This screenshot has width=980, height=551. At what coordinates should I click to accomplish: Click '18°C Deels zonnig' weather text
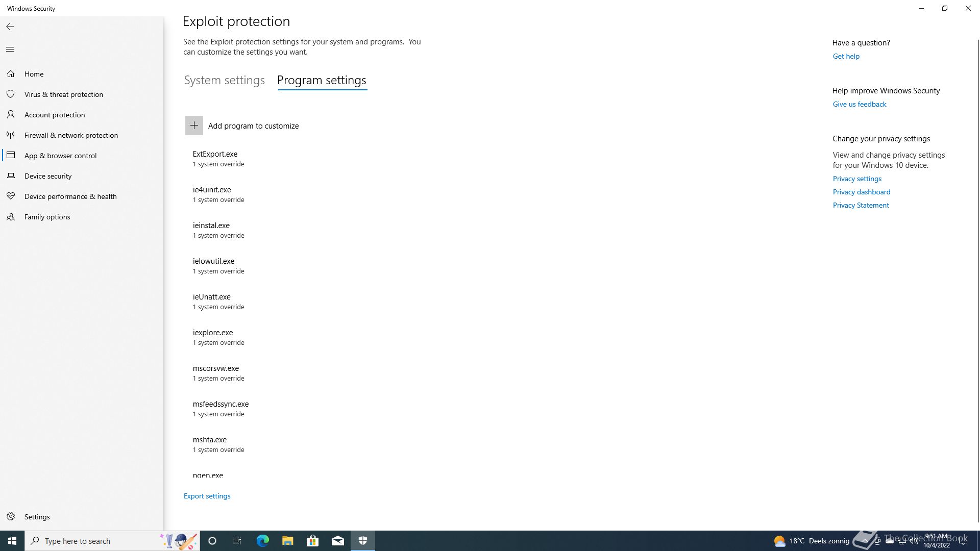(x=819, y=541)
